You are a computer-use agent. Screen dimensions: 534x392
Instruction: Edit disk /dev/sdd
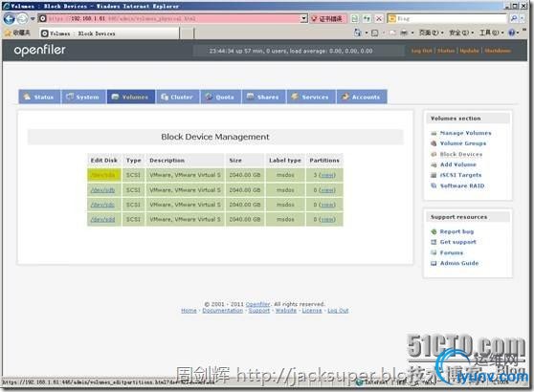(x=102, y=220)
